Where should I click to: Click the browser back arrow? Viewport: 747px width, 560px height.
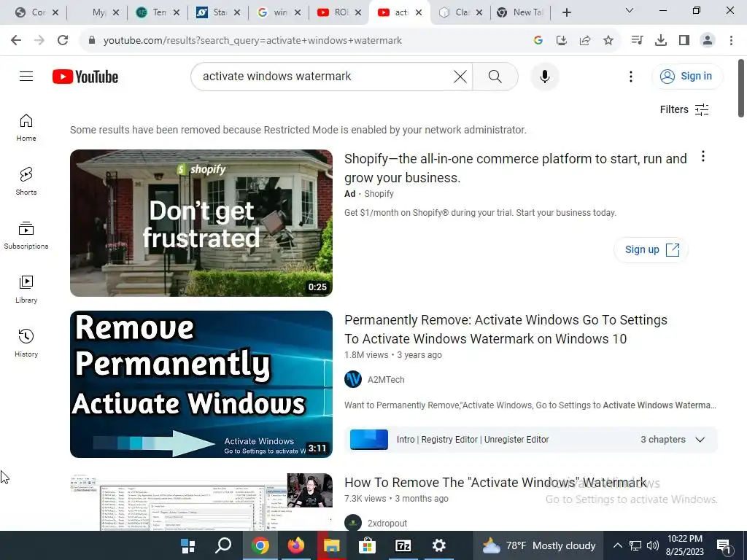click(x=16, y=40)
